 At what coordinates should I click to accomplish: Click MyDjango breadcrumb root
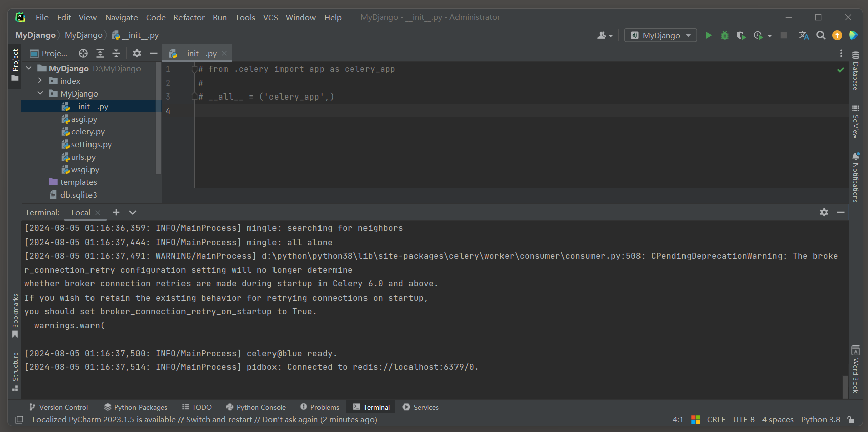coord(35,35)
